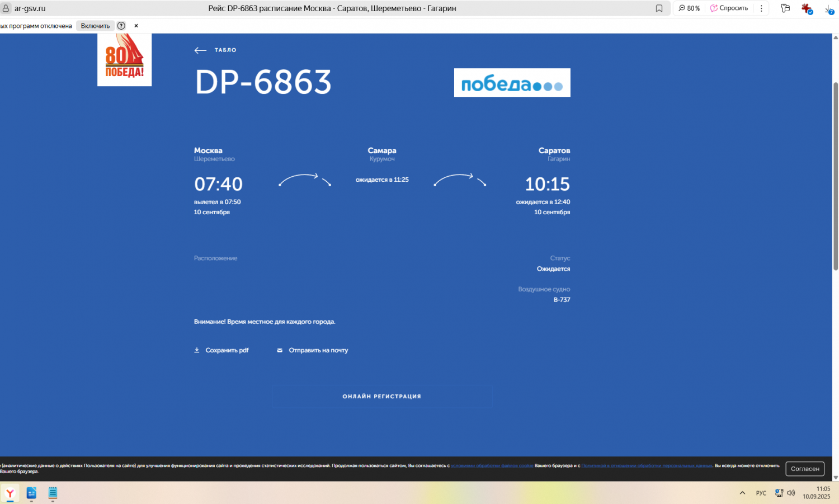The height and width of the screenshot is (504, 839).
Task: Click the red extension icon
Action: coord(807,8)
